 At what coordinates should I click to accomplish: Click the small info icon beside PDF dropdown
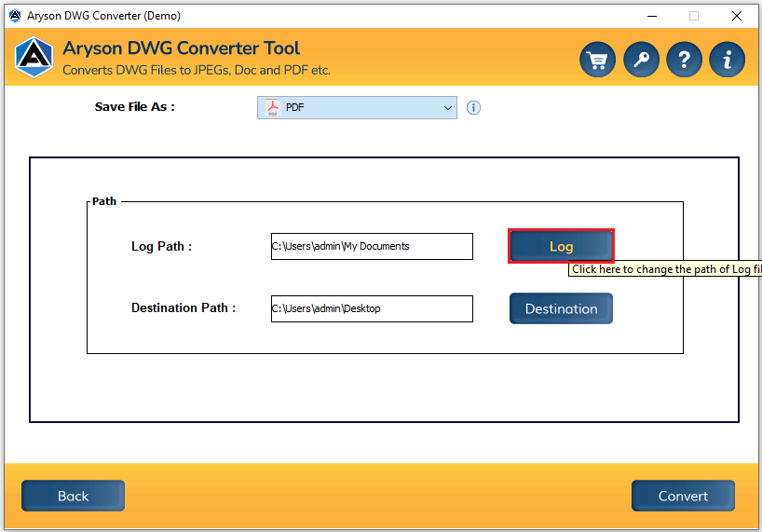pos(473,107)
